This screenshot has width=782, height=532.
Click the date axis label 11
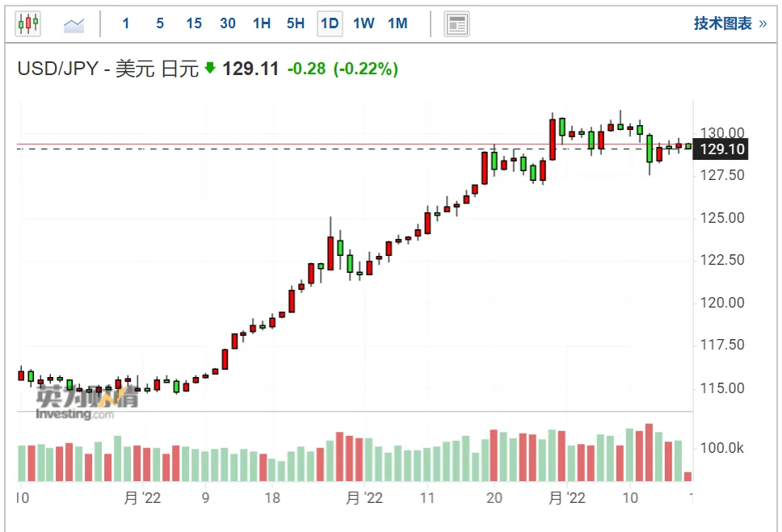pos(427,497)
